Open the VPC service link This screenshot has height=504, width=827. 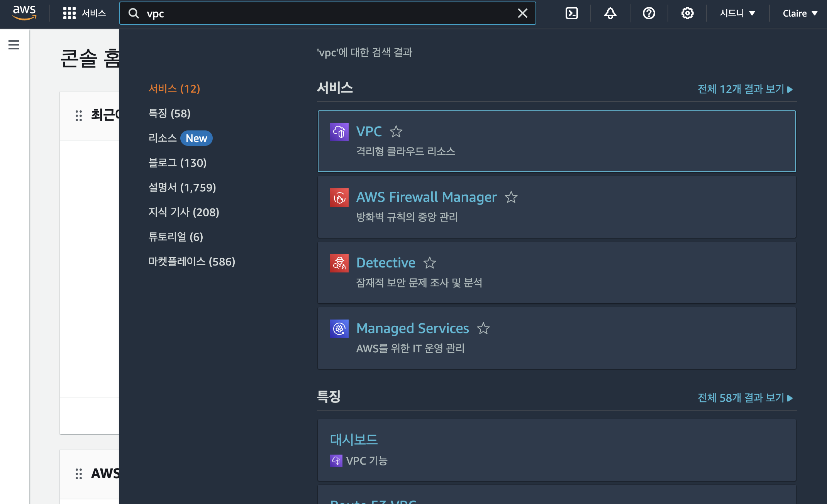[x=369, y=132]
